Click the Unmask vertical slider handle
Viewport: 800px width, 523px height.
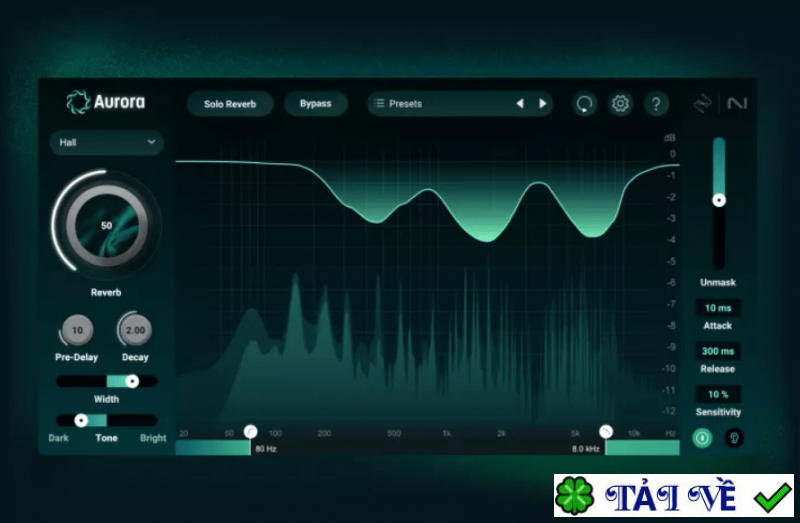click(719, 200)
